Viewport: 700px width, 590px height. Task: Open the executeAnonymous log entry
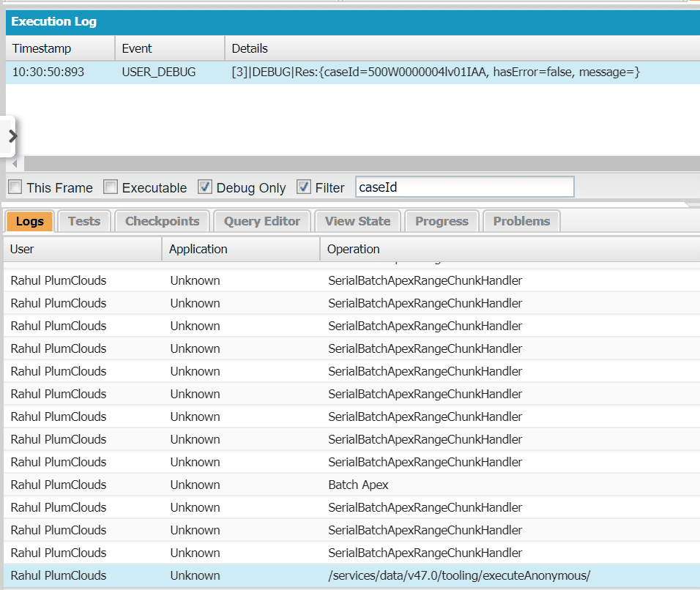(458, 575)
